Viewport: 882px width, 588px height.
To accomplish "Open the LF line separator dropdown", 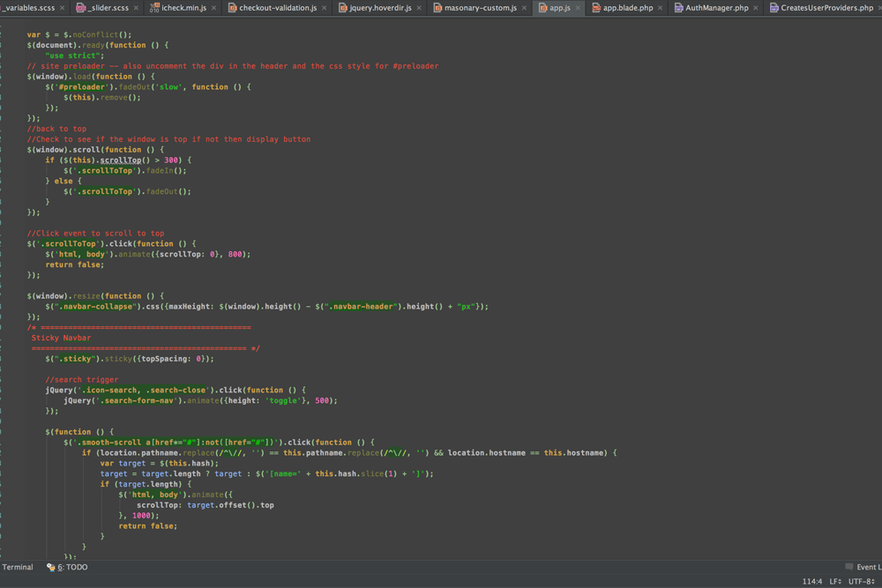I will [834, 582].
